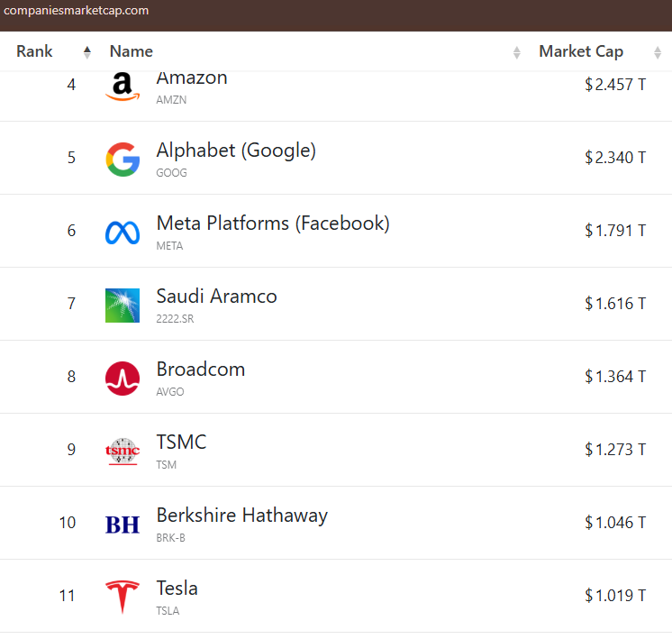The width and height of the screenshot is (672, 639).
Task: Click the AMZN ticker symbol
Action: pyautogui.click(x=171, y=100)
